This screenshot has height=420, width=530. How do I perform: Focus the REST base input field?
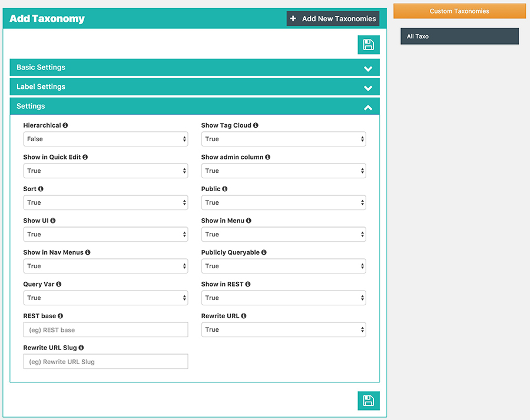pyautogui.click(x=105, y=329)
